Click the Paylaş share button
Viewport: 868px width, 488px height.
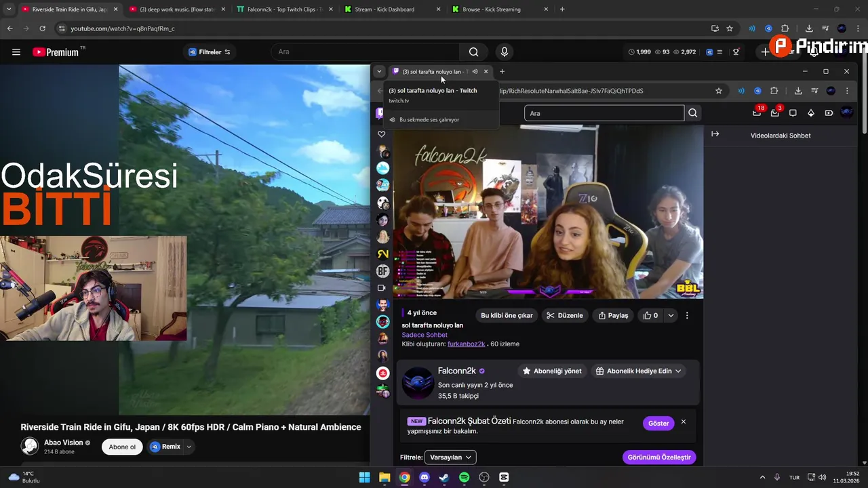pos(612,315)
